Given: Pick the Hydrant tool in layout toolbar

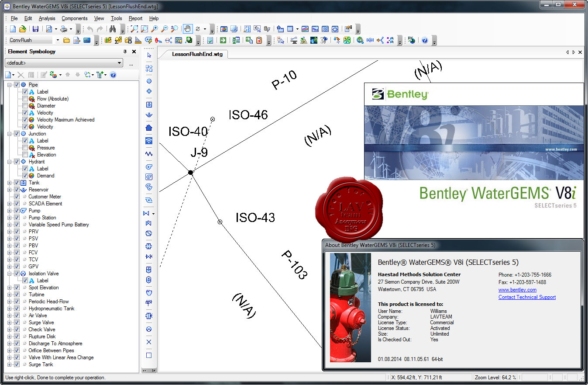Looking at the screenshot, I should pyautogui.click(x=149, y=91).
